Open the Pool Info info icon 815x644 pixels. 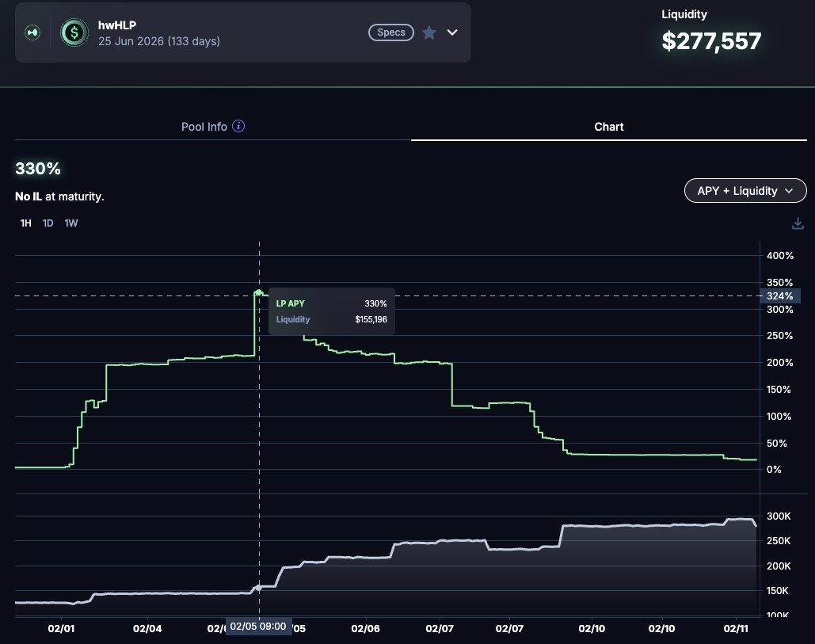238,126
